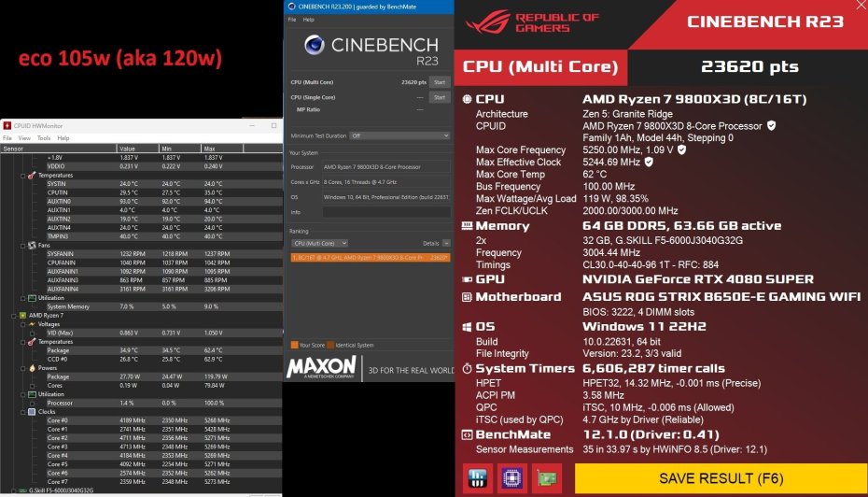Viewport: 868px width, 497px height.
Task: Click the G.Skill memory module icon
Action: 22,490
